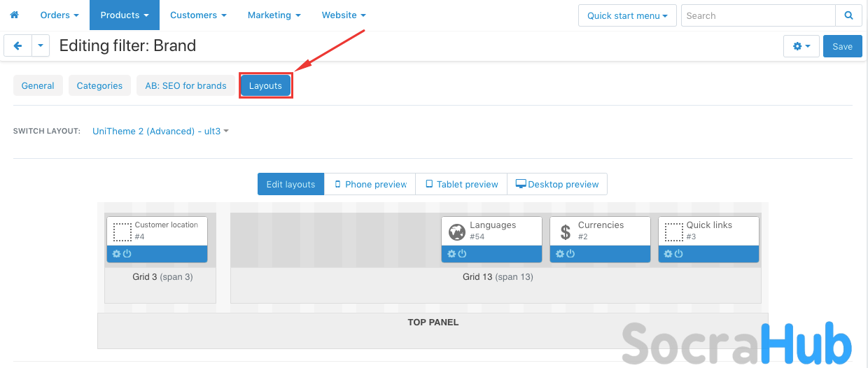Click the dotted square icon in Quick links
The image size is (868, 368).
click(674, 231)
